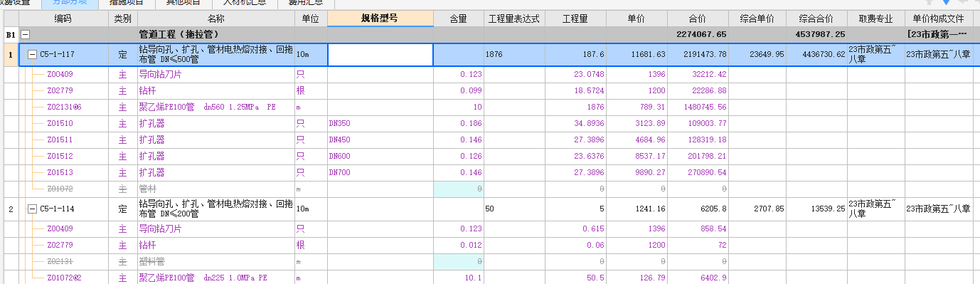The height and width of the screenshot is (284, 980).
Task: Select composite unit price 2707.85
Action: (757, 209)
